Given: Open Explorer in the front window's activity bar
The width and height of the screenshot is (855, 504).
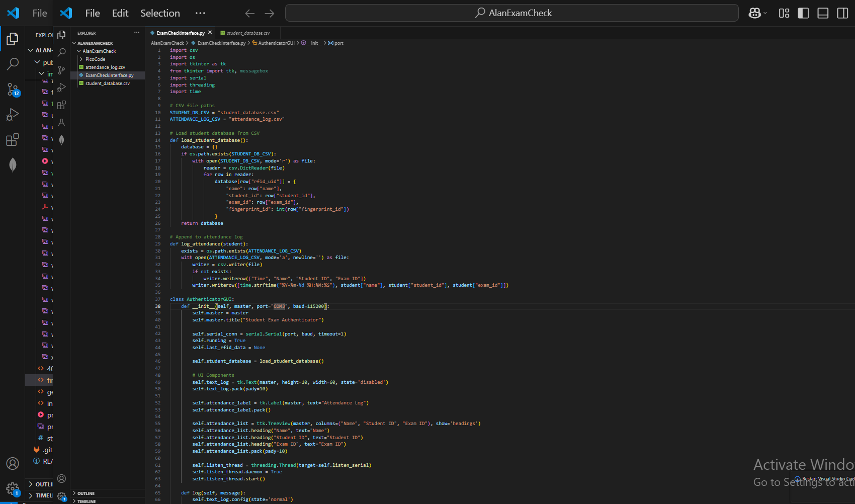Looking at the screenshot, I should point(61,35).
